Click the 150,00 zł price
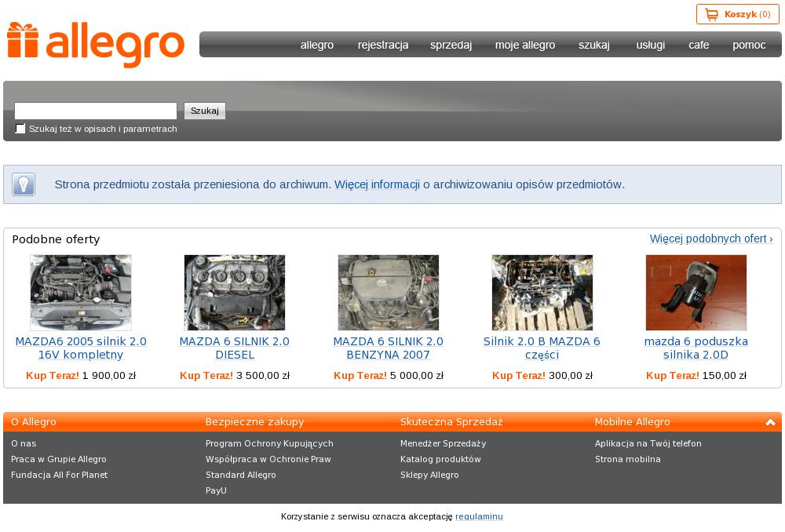 (725, 376)
